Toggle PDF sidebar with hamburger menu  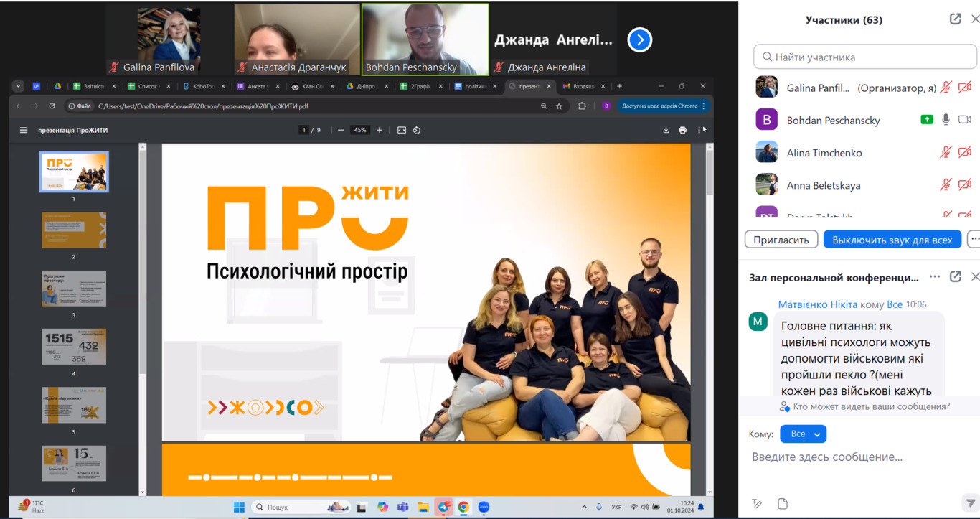tap(24, 130)
